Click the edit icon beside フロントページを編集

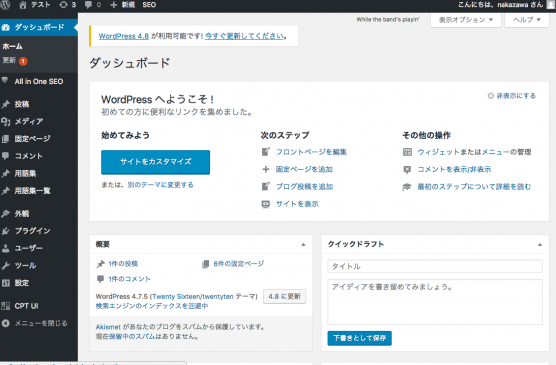[266, 152]
